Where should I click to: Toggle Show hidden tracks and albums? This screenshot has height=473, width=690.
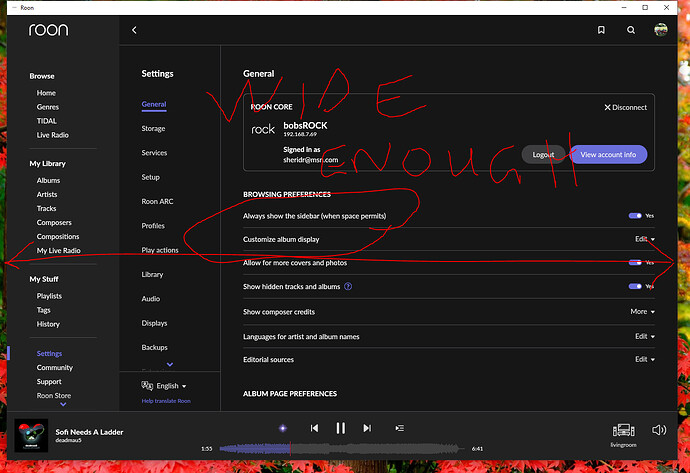pyautogui.click(x=635, y=286)
